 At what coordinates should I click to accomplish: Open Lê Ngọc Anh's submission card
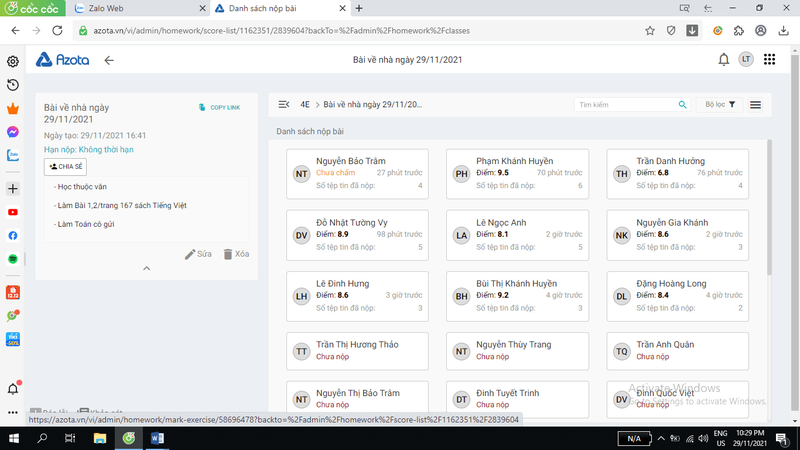tap(517, 235)
